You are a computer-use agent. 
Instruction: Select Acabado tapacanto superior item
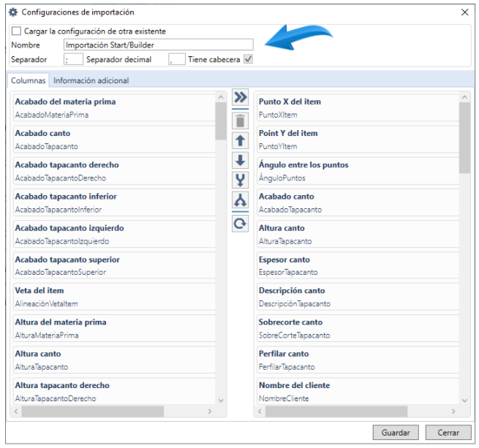tap(114, 265)
